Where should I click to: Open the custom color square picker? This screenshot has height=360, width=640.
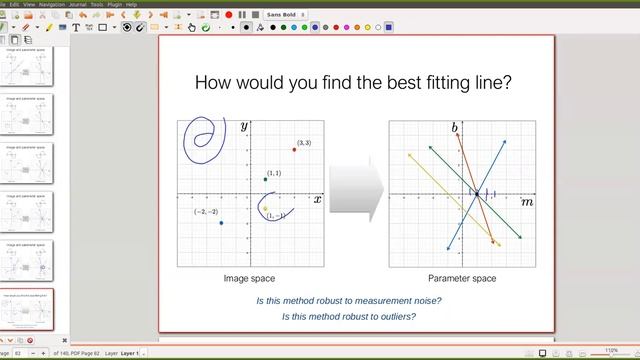coord(389,28)
